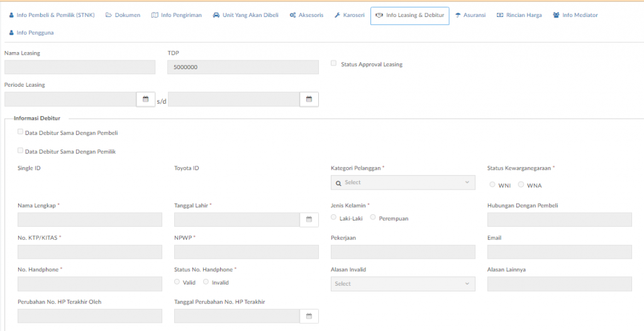Screen dimensions: 644x331
Task: Open calendar for Periode Leasing start date
Action: click(x=145, y=99)
